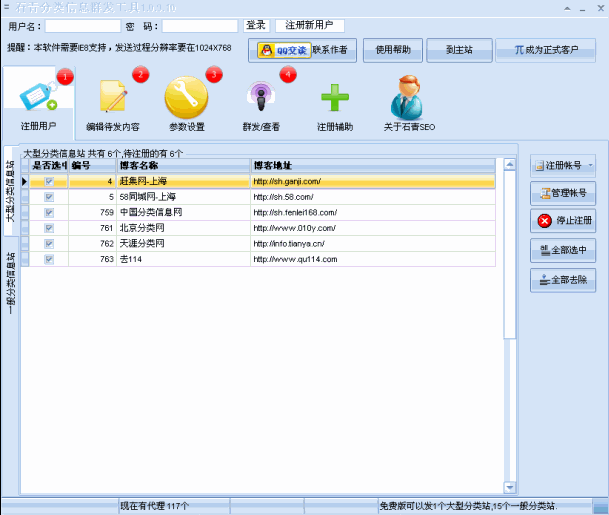
Task: Click 成为正式客户 button
Action: tap(546, 50)
